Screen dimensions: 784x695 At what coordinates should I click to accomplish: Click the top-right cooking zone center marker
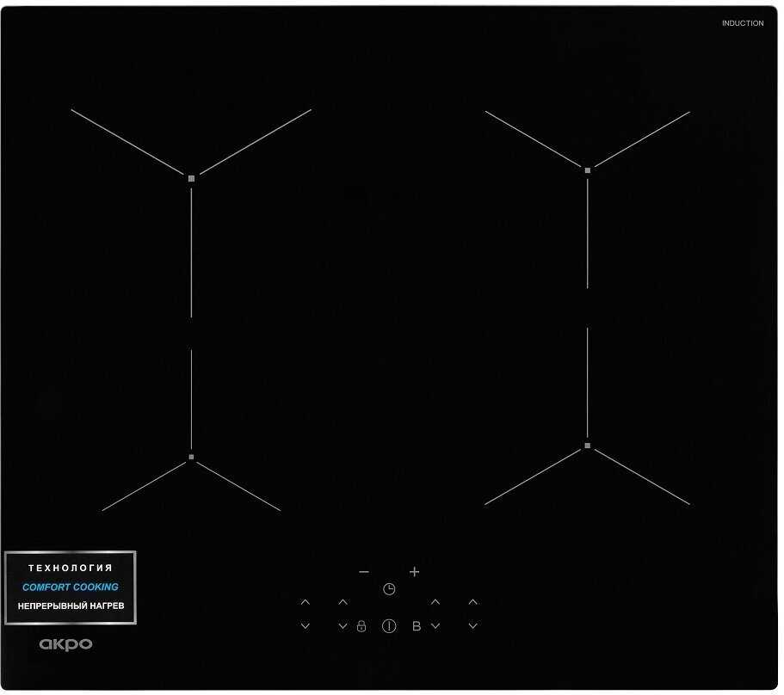click(588, 170)
